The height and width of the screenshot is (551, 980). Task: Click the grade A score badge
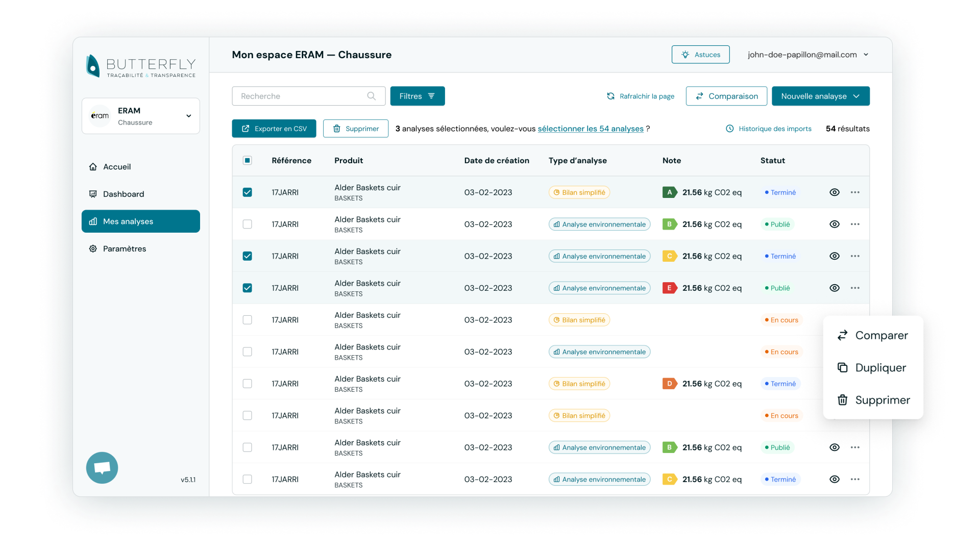pos(670,192)
